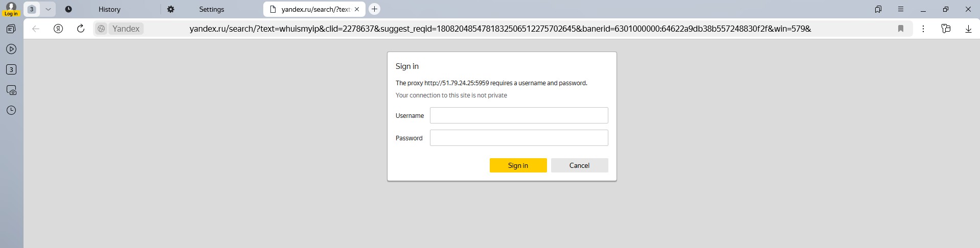Open the bookmarks collections icon in title bar
Image resolution: width=980 pixels, height=248 pixels.
(x=878, y=9)
